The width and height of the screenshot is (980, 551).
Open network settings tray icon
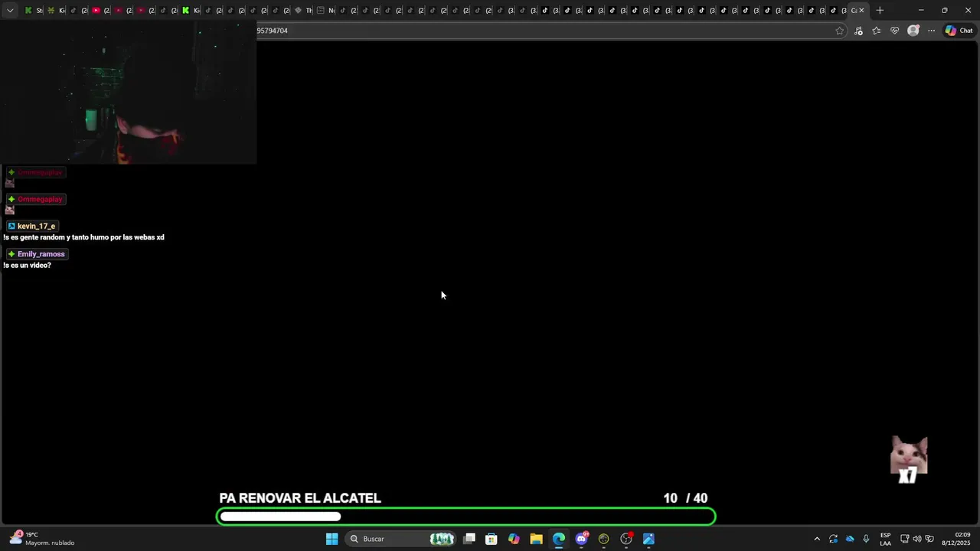(x=904, y=539)
